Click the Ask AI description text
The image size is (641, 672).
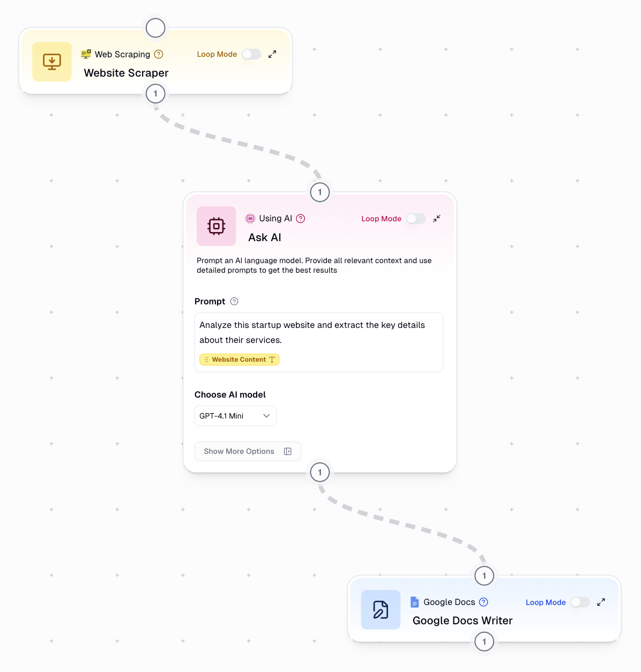[314, 265]
